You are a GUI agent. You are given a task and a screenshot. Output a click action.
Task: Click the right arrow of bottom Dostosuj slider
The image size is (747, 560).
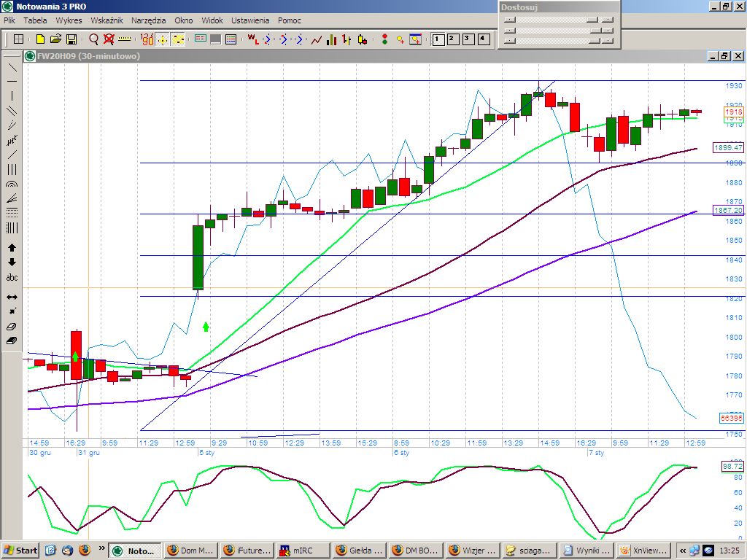pos(608,41)
